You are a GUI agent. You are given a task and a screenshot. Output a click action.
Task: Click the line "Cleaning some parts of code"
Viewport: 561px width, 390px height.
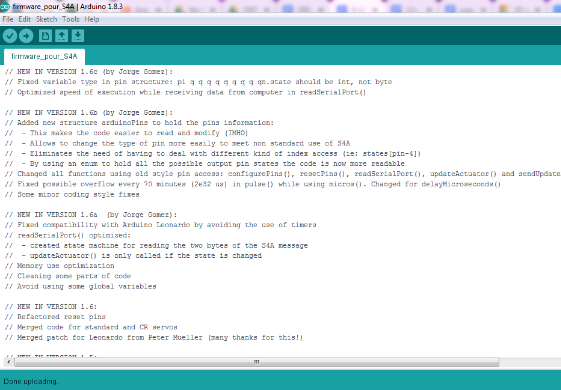click(x=68, y=276)
